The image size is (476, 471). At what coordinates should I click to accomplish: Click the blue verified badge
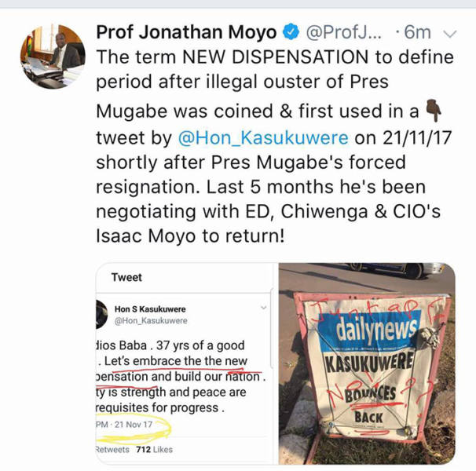[x=291, y=32]
